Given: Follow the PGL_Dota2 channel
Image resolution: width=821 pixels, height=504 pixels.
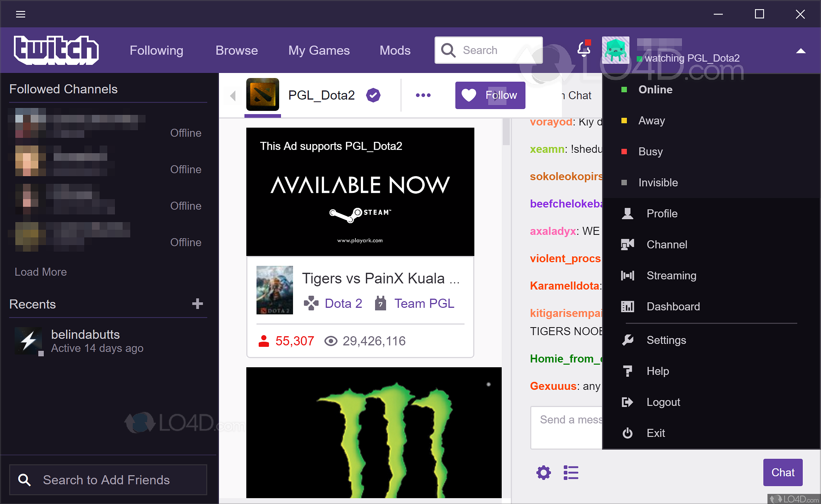Looking at the screenshot, I should [x=490, y=95].
